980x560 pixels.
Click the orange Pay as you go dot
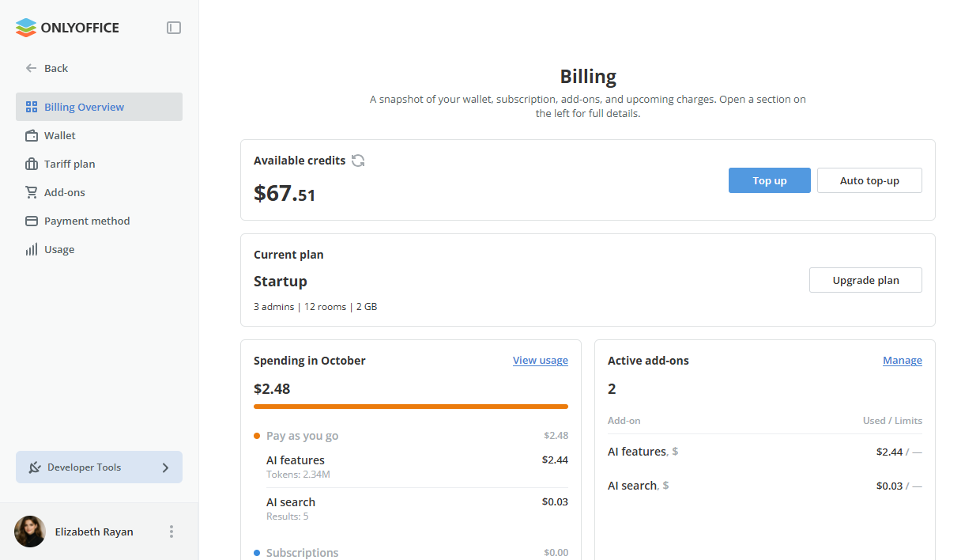tap(257, 436)
